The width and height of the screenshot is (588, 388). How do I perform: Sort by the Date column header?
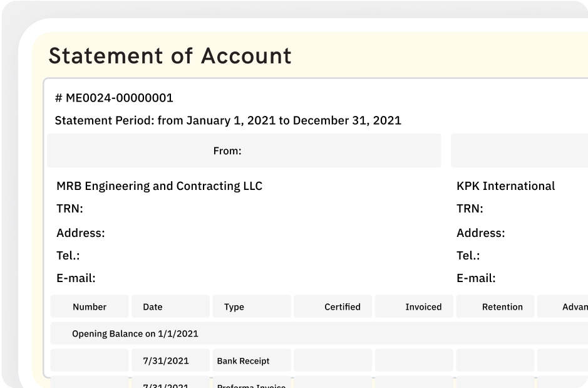tap(152, 307)
